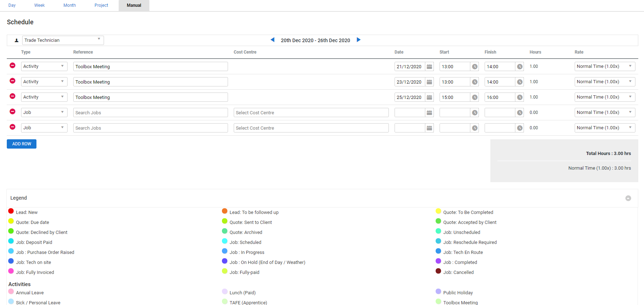
Task: Open Rate dropdown of first Job row
Action: point(605,112)
